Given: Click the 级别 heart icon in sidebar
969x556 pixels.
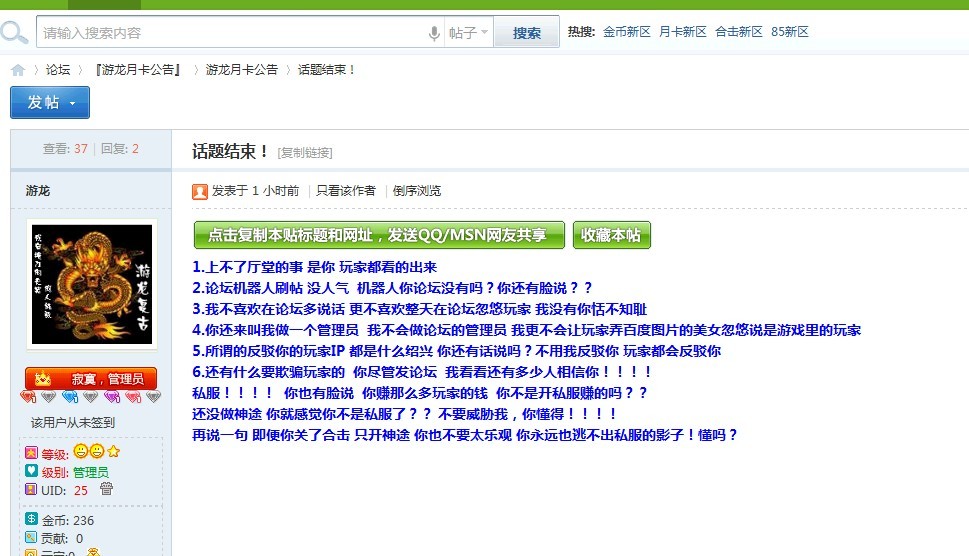Looking at the screenshot, I should pyautogui.click(x=31, y=471).
